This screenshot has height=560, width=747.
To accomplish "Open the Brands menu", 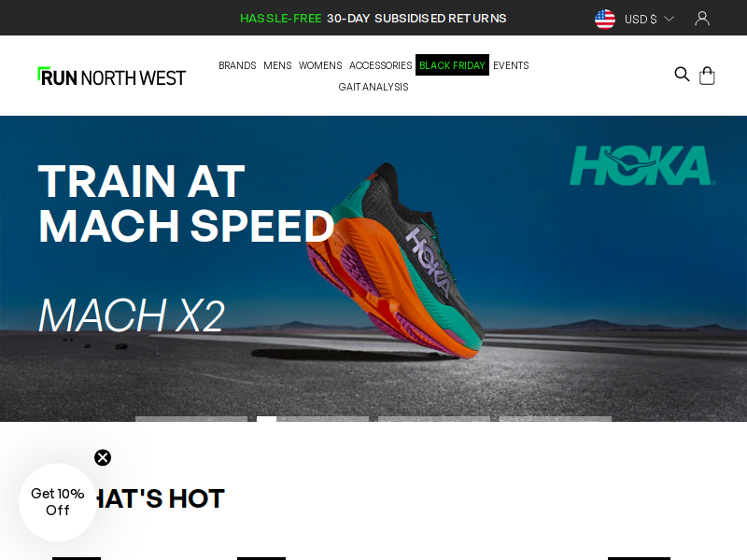I will pyautogui.click(x=237, y=65).
